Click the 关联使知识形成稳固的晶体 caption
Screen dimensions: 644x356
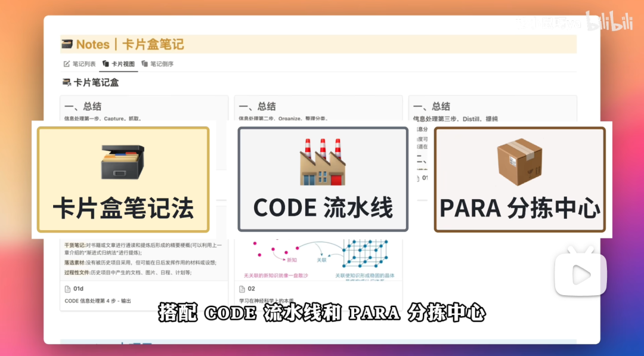click(x=365, y=275)
